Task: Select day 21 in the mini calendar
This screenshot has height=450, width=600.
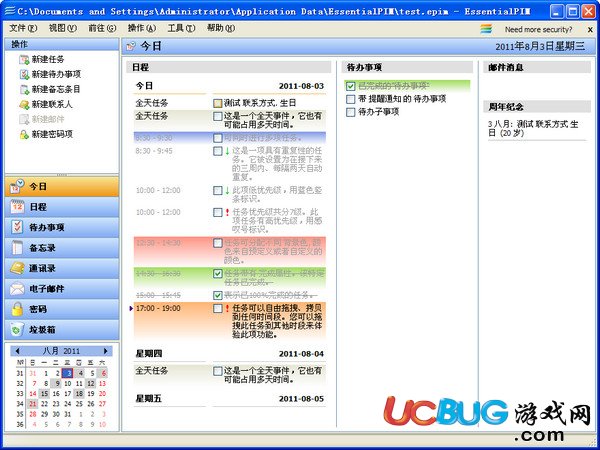Action: pos(33,404)
